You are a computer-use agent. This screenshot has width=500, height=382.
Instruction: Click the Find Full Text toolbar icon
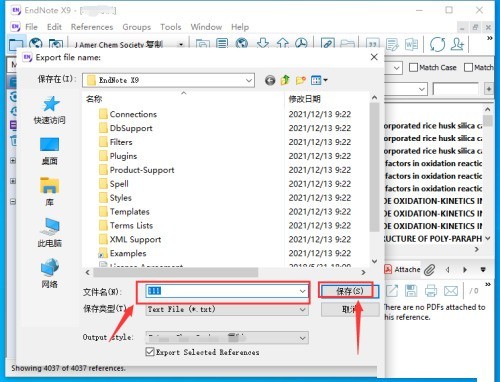tap(302, 43)
